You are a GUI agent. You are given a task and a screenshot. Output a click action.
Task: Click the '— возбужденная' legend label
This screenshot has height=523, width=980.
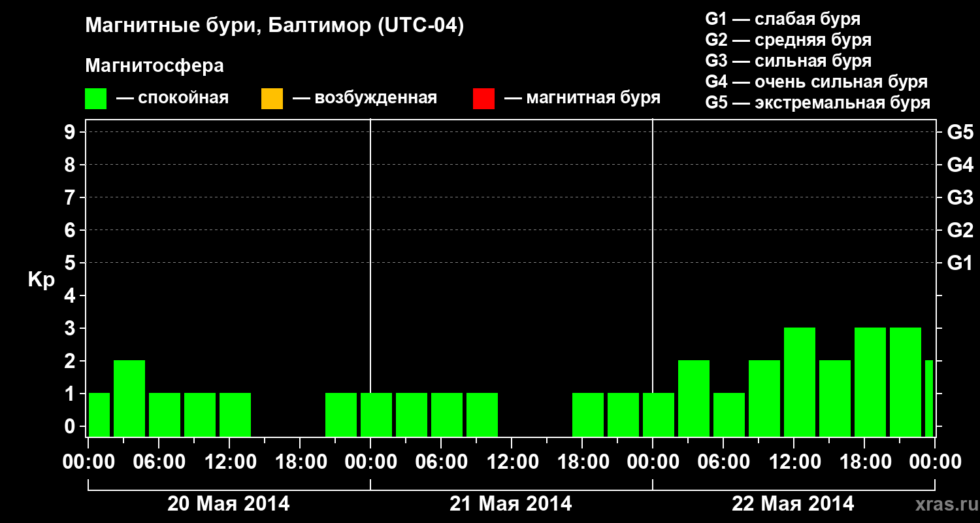(x=365, y=98)
